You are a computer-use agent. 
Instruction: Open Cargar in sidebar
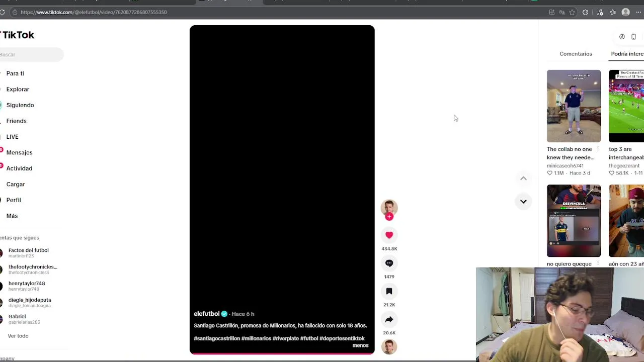16,184
